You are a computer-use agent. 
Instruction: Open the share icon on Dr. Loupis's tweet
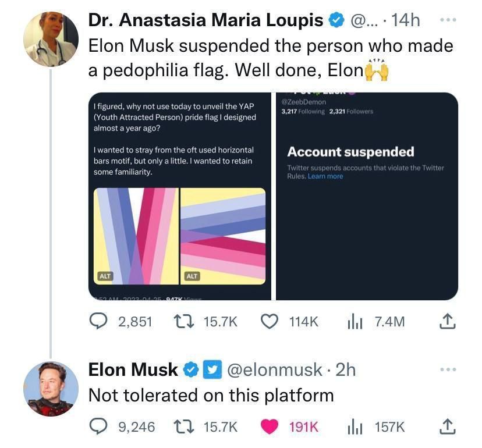447,321
